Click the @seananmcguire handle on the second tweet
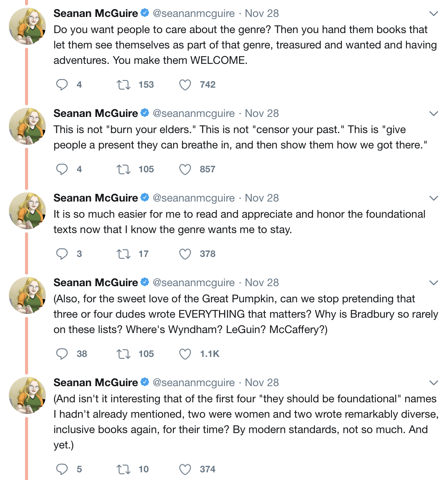This screenshot has height=480, width=448. click(194, 113)
